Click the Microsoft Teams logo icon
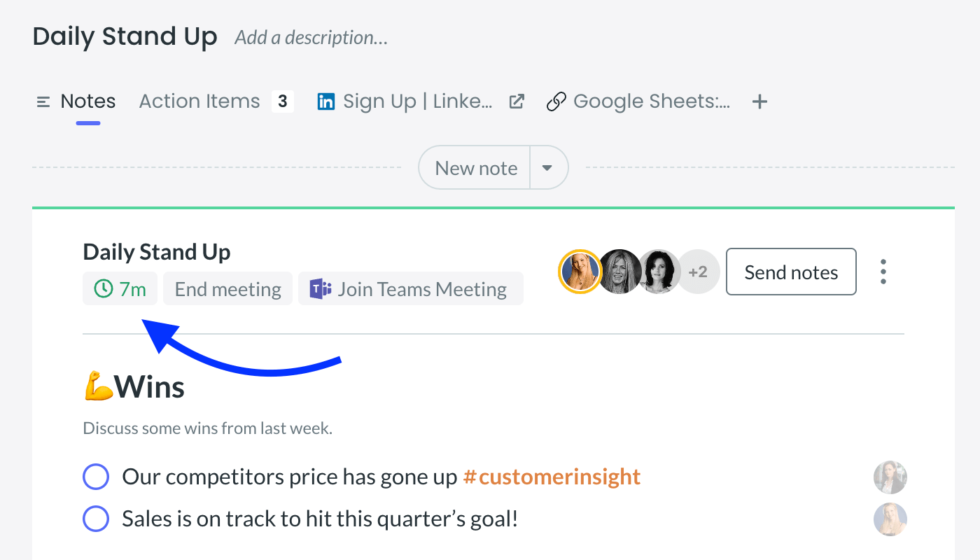The height and width of the screenshot is (560, 980). pyautogui.click(x=320, y=289)
